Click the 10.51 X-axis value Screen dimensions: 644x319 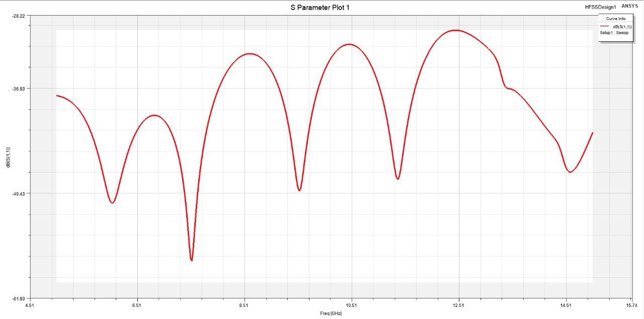click(x=351, y=305)
